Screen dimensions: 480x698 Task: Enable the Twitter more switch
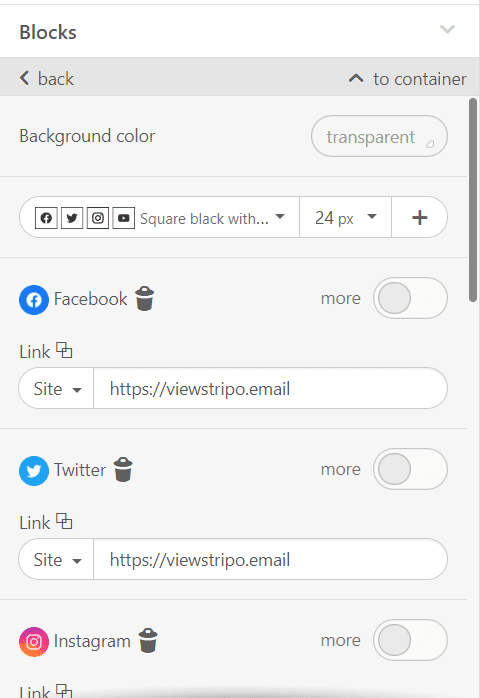coord(410,469)
